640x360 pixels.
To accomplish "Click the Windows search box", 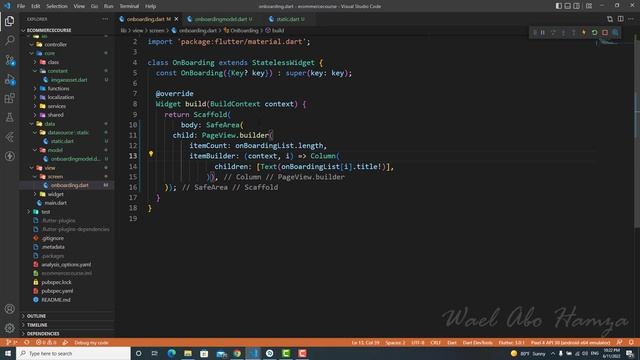I will (73, 353).
